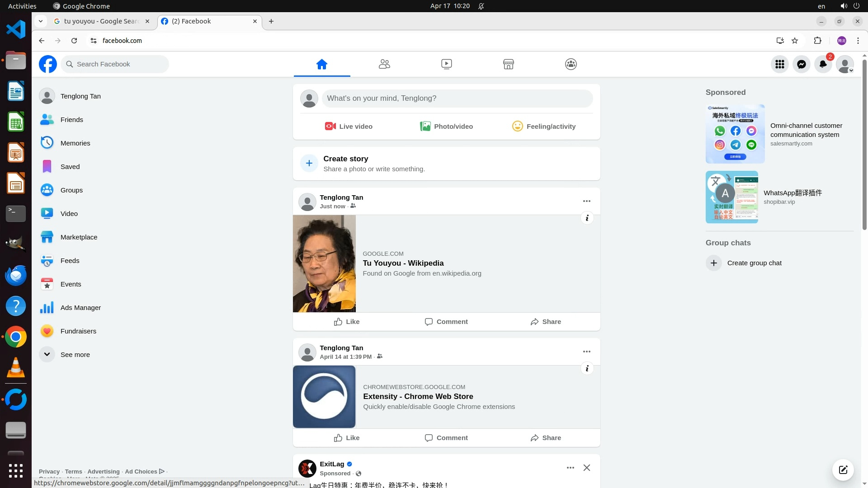868x488 pixels.
Task: Open the Facebook menu grid icon
Action: pyautogui.click(x=779, y=64)
